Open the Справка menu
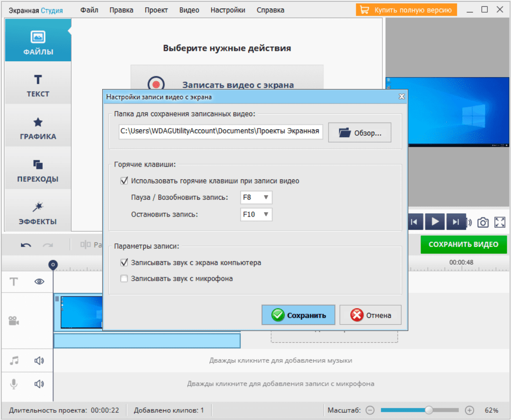This screenshot has width=511, height=420. point(270,10)
